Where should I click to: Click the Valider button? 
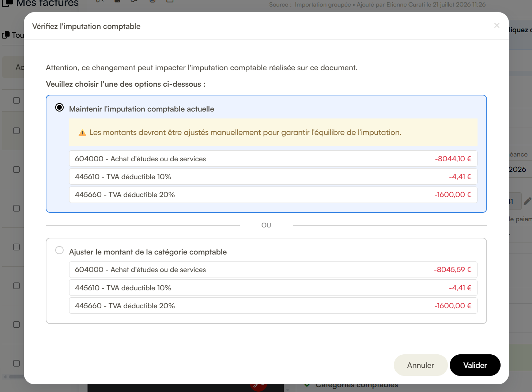pos(475,365)
